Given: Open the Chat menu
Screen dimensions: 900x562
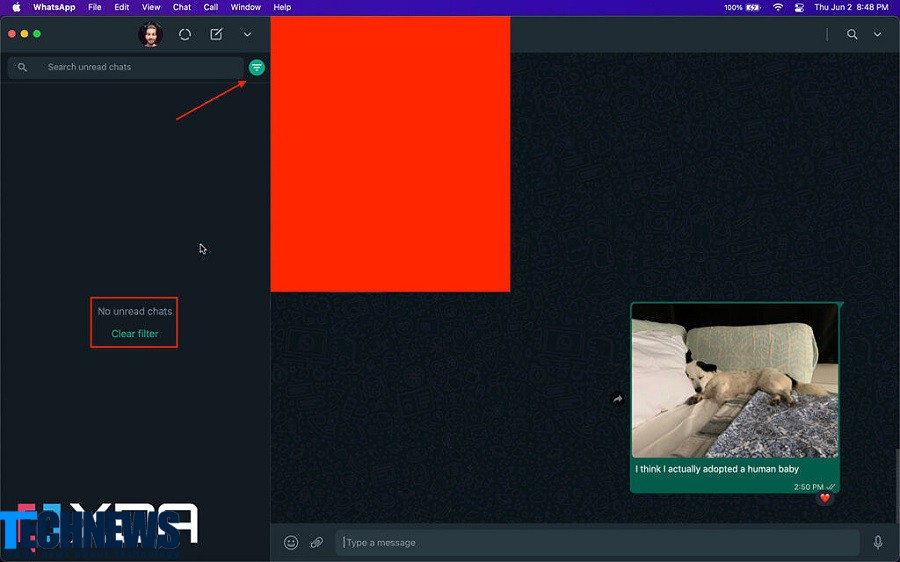Looking at the screenshot, I should 182,7.
